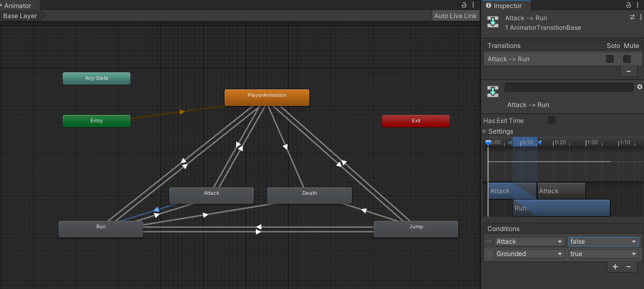Open the Grounded condition value dropdown
The width and height of the screenshot is (644, 289).
coord(603,254)
